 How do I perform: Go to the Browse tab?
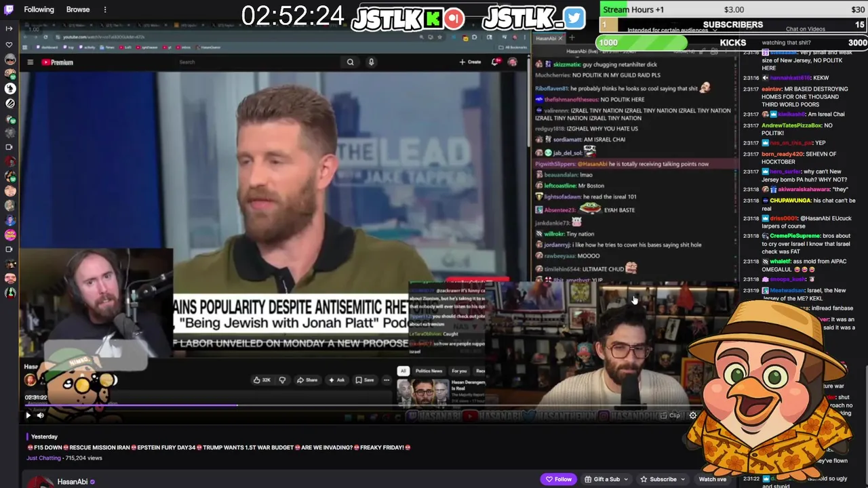tap(78, 9)
